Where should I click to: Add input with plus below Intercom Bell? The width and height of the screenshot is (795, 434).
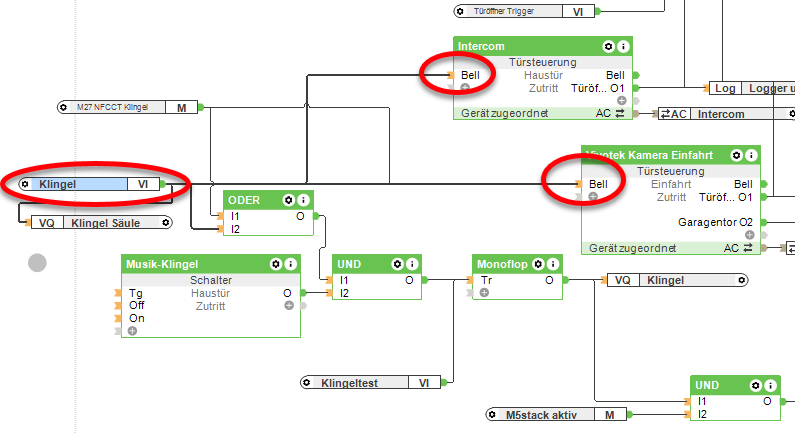click(x=465, y=88)
